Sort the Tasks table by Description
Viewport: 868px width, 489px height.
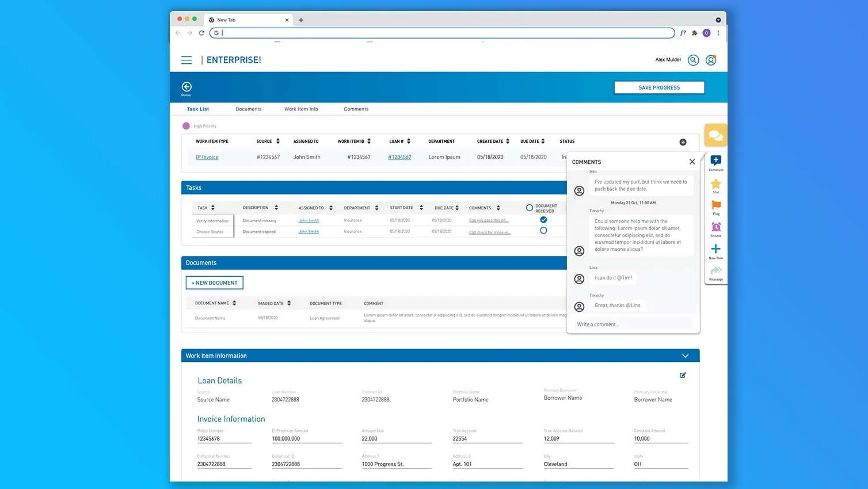[276, 208]
